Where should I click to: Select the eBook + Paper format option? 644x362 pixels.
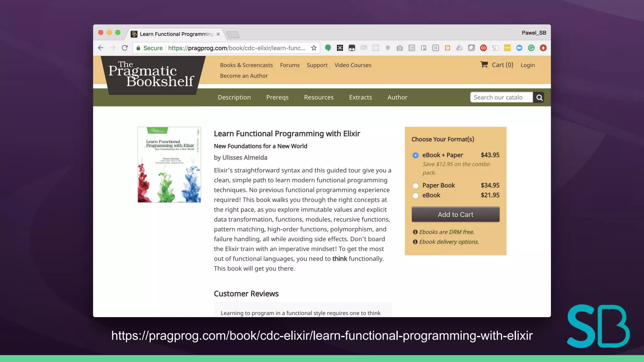click(415, 155)
